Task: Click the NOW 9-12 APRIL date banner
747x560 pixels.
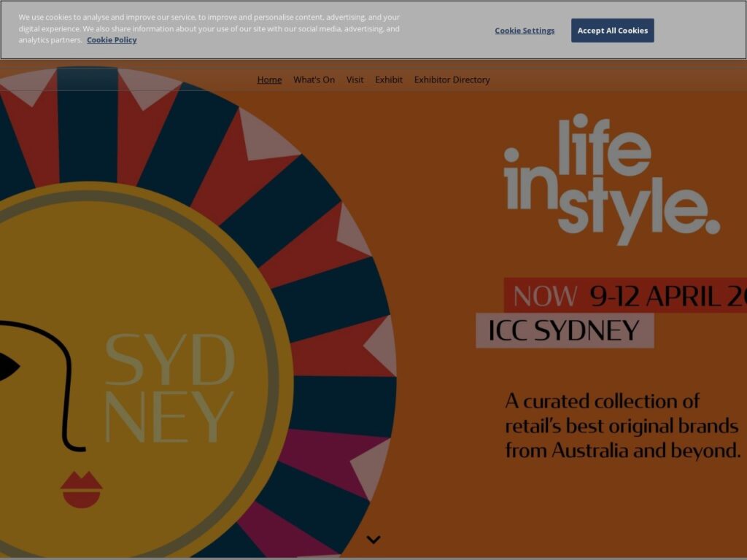Action: [x=625, y=296]
